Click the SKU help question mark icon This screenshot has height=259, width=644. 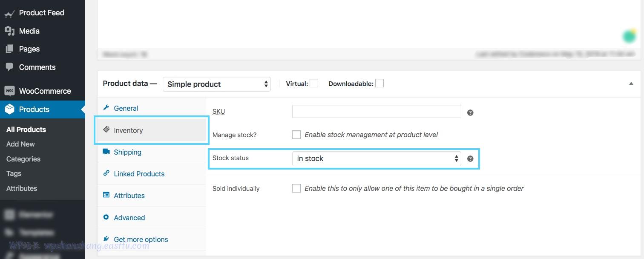point(470,113)
